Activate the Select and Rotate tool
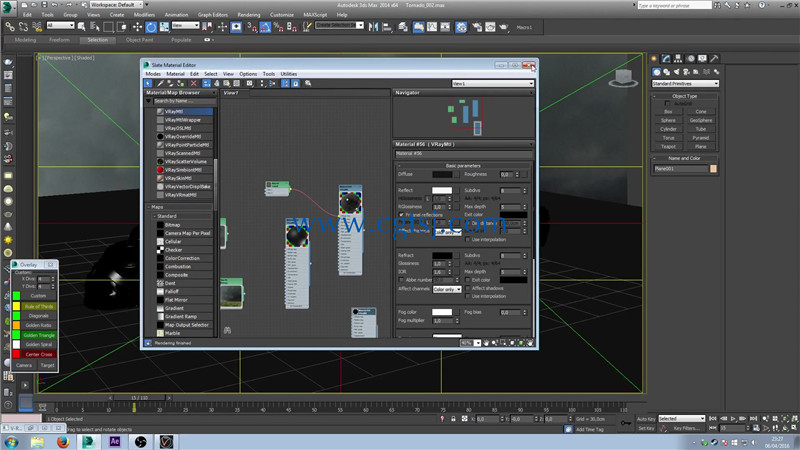 pos(151,27)
